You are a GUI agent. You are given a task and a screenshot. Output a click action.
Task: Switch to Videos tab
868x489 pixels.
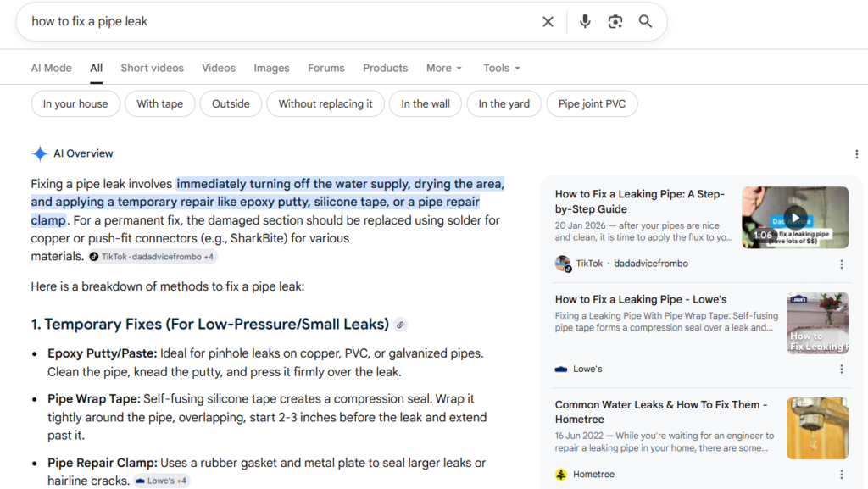(219, 68)
